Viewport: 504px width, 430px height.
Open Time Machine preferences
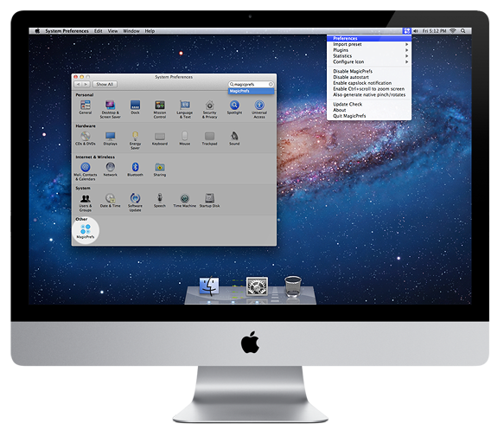184,201
